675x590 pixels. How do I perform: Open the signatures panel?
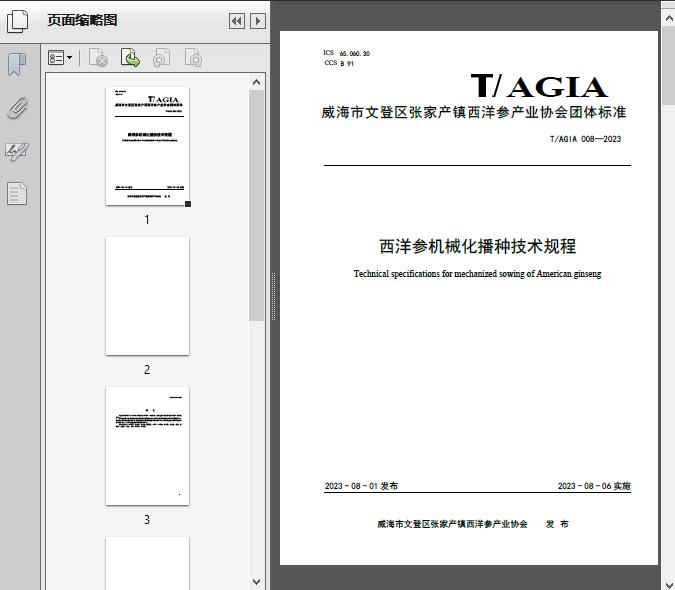(17, 151)
